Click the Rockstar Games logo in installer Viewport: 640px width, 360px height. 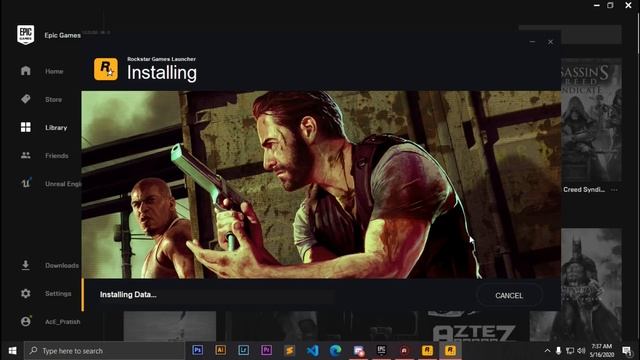106,69
